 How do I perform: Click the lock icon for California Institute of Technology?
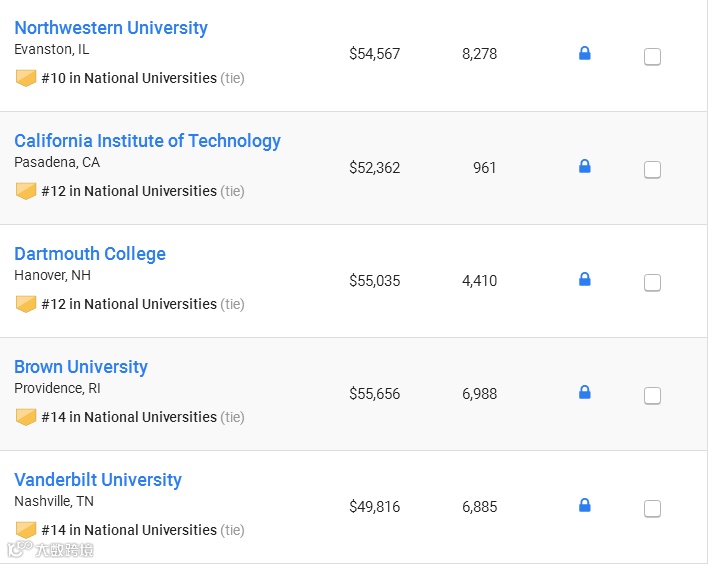pyautogui.click(x=585, y=167)
